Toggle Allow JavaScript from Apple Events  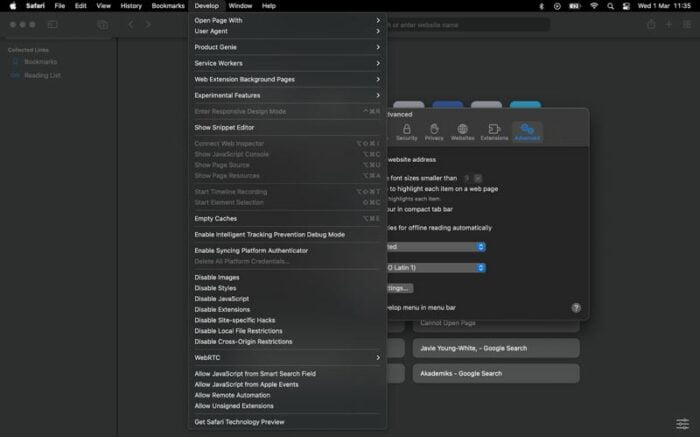click(287, 384)
